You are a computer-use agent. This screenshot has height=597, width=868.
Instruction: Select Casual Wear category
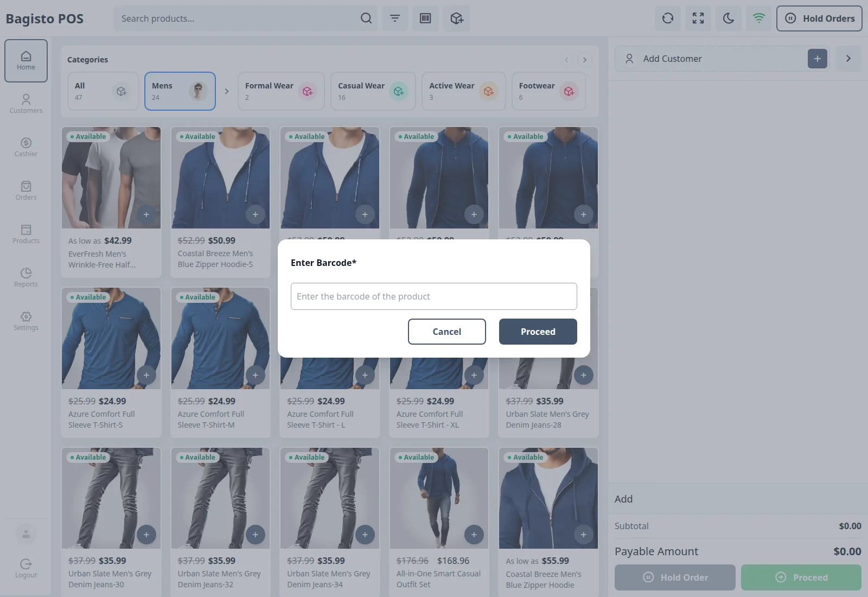point(373,91)
